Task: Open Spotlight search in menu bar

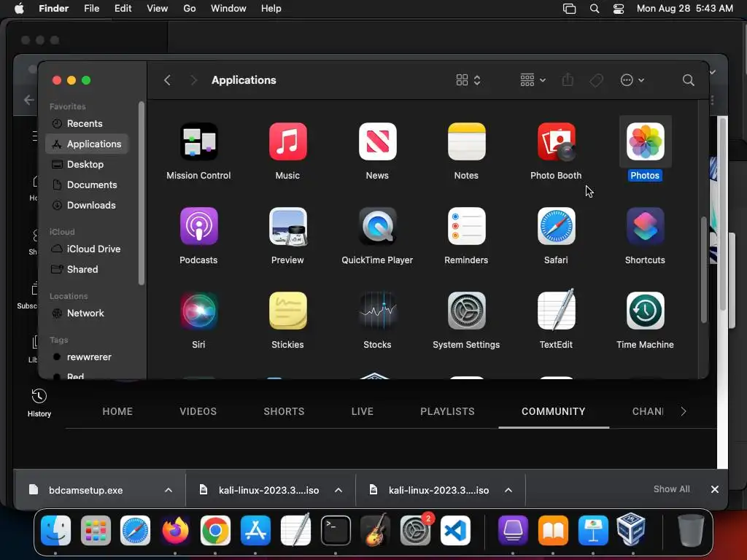Action: point(594,9)
